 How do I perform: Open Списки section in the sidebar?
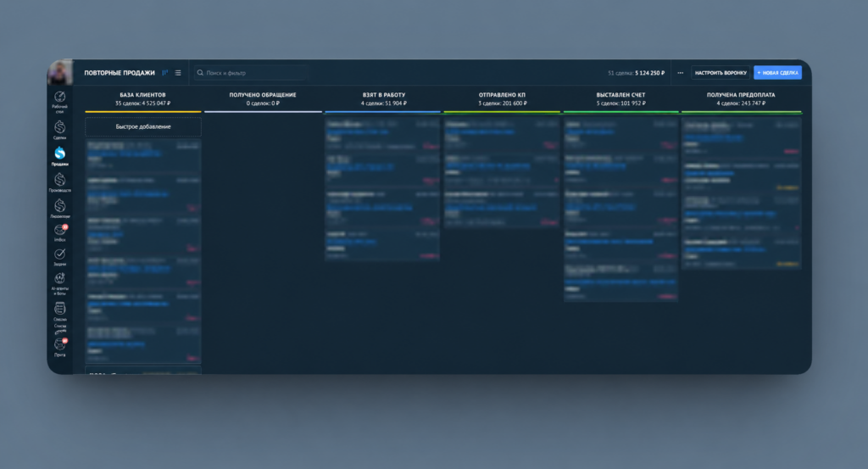60,311
